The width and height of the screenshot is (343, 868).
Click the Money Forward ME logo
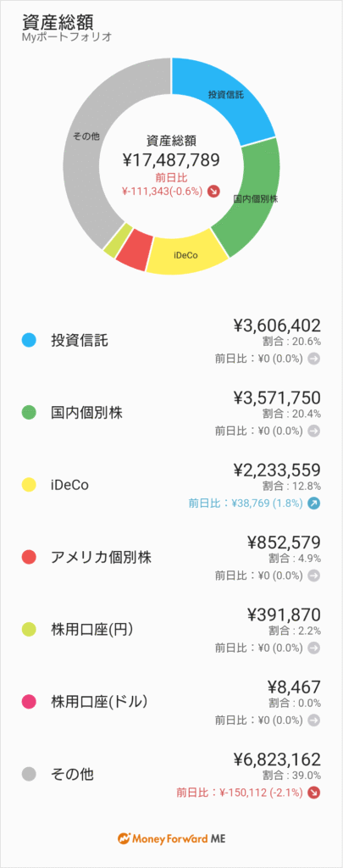171,837
